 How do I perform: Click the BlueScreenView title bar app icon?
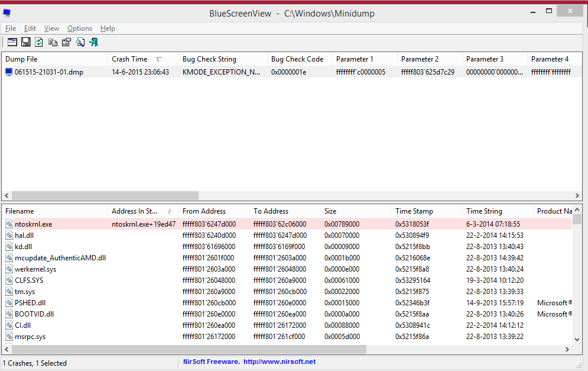coord(7,14)
